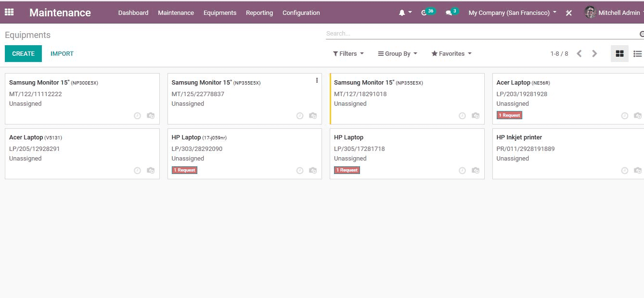Click activity clock on Acer Laptop V5131 card
This screenshot has width=644, height=298.
pos(137,171)
